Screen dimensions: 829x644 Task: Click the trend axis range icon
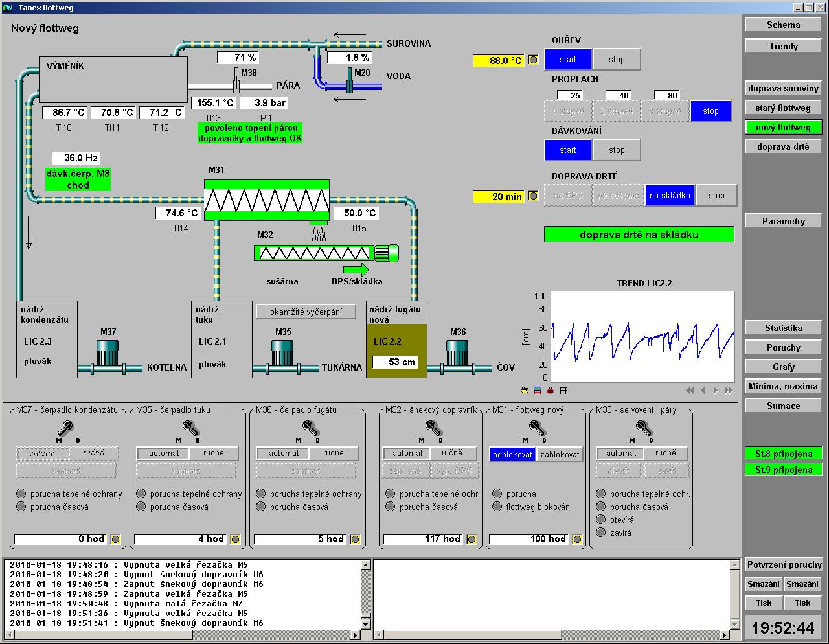[538, 391]
